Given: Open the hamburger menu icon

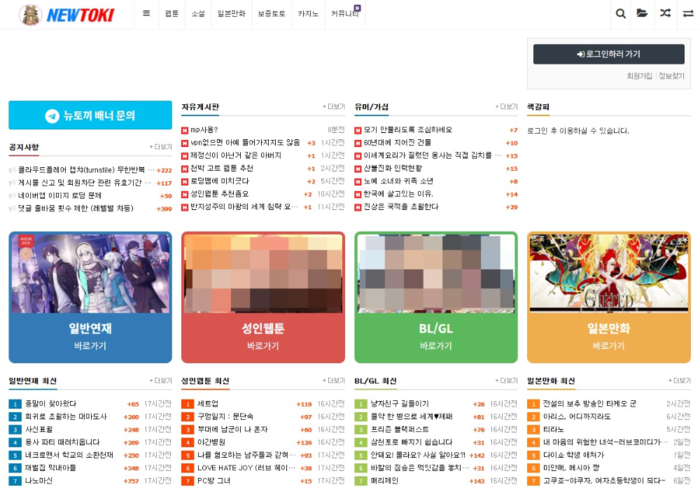Looking at the screenshot, I should 146,13.
